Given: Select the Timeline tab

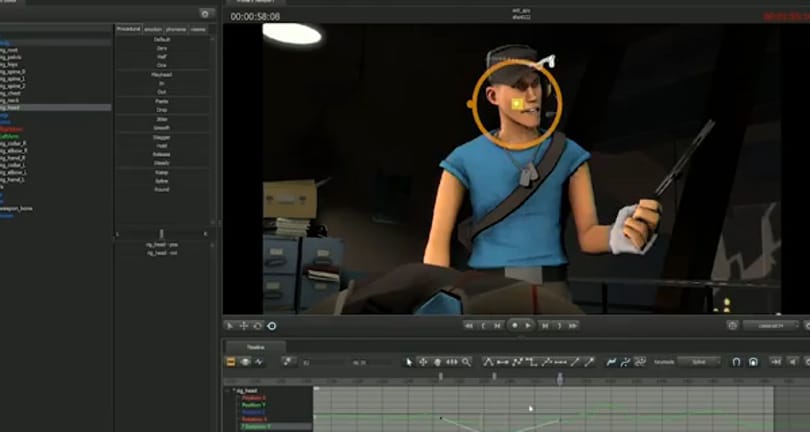Looking at the screenshot, I should (x=255, y=347).
